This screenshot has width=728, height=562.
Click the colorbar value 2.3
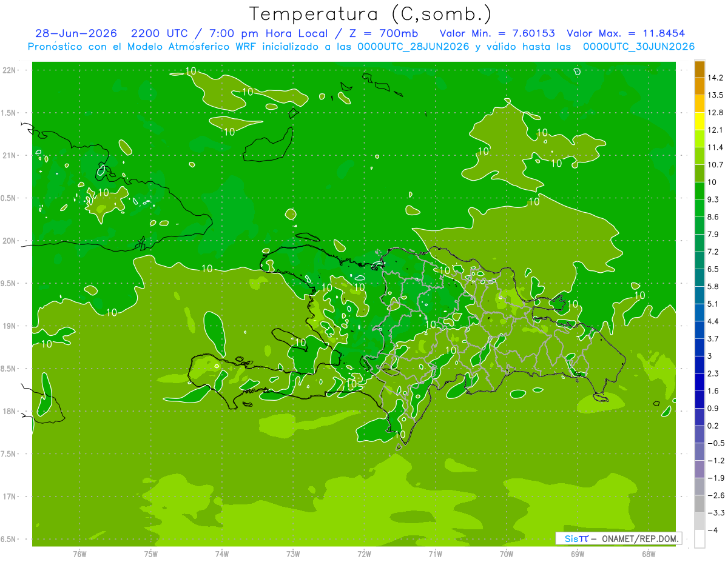(x=713, y=373)
